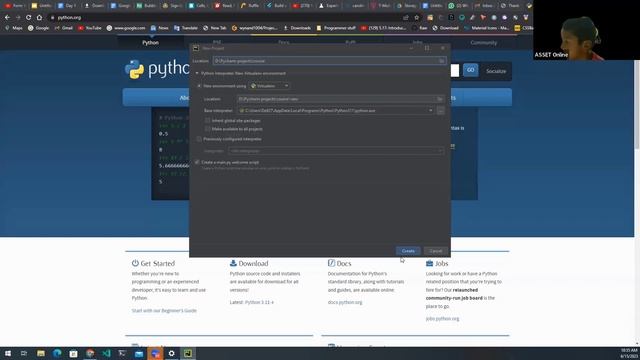Open the Windows Start menu
This screenshot has height=360, width=640.
click(7, 353)
